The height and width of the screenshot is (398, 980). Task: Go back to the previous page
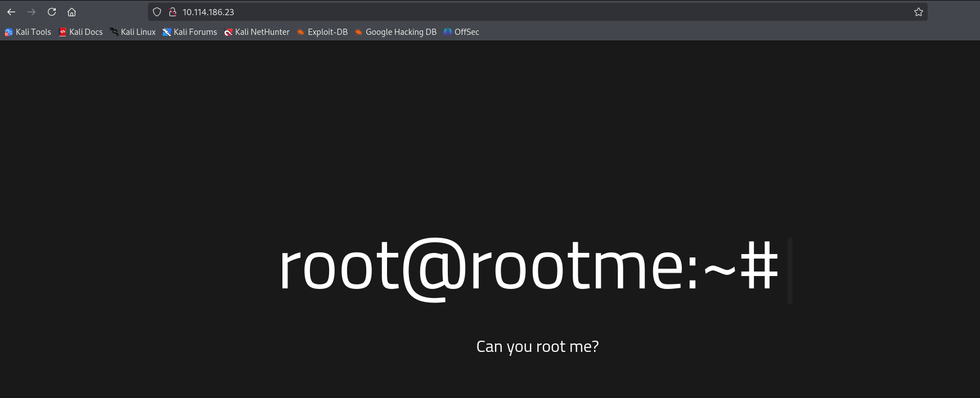[11, 12]
